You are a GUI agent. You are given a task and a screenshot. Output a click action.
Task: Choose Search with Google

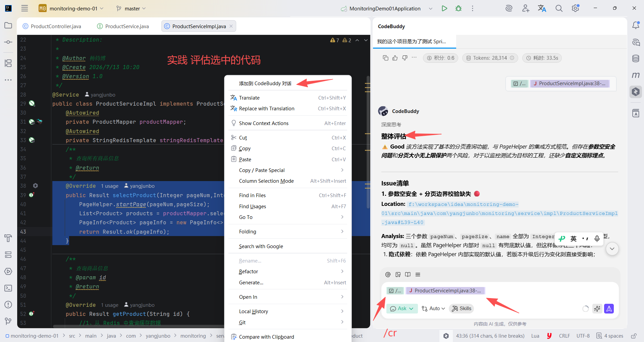click(x=287, y=246)
